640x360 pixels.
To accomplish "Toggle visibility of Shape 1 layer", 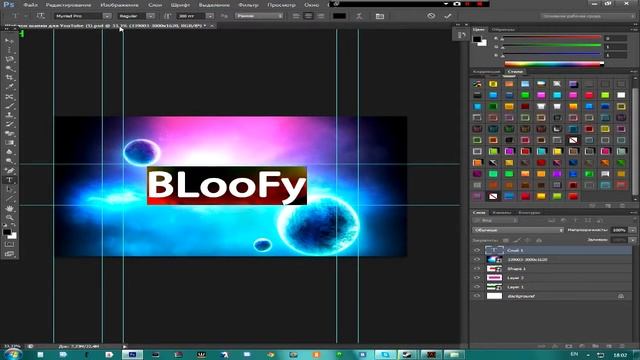I will point(477,269).
